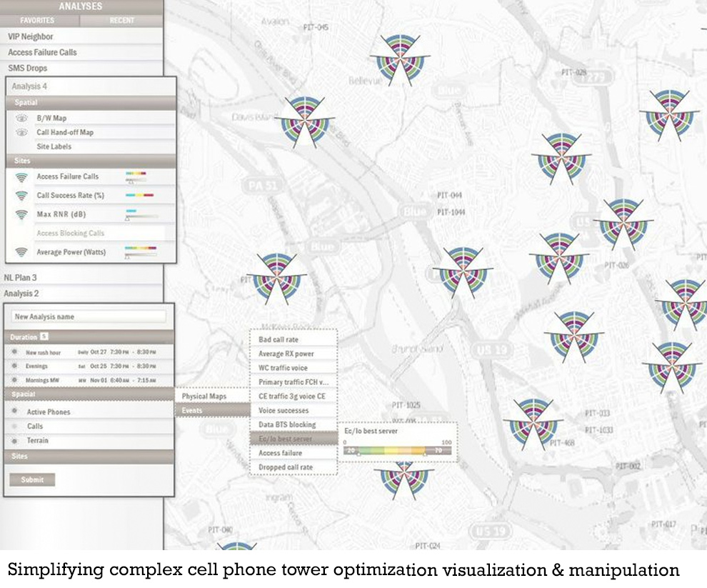Click the signal icon beside Average Power (Watts)
707x588 pixels.
[21, 252]
